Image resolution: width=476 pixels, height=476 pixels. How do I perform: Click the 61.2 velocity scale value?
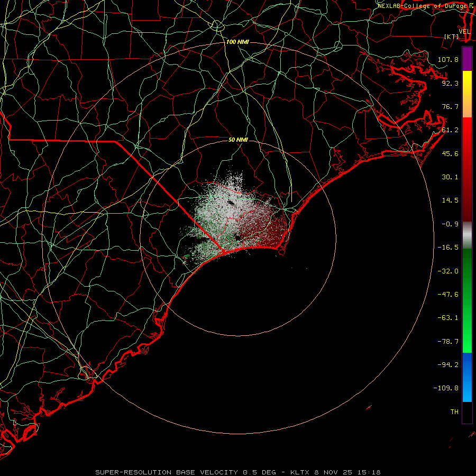point(450,130)
